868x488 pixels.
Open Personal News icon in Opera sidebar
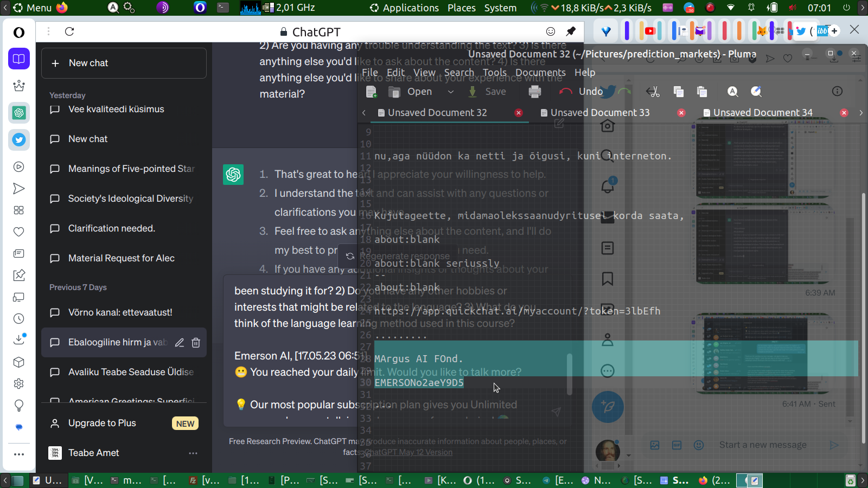(x=19, y=254)
